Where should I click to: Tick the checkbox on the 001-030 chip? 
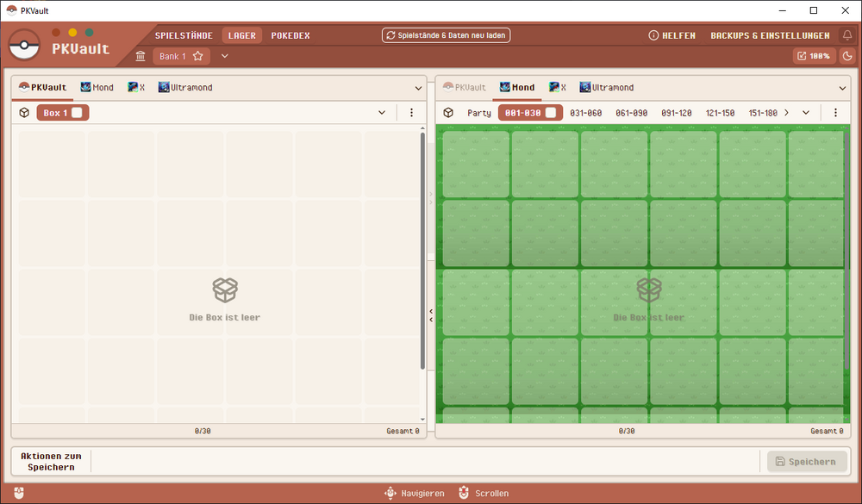point(551,113)
